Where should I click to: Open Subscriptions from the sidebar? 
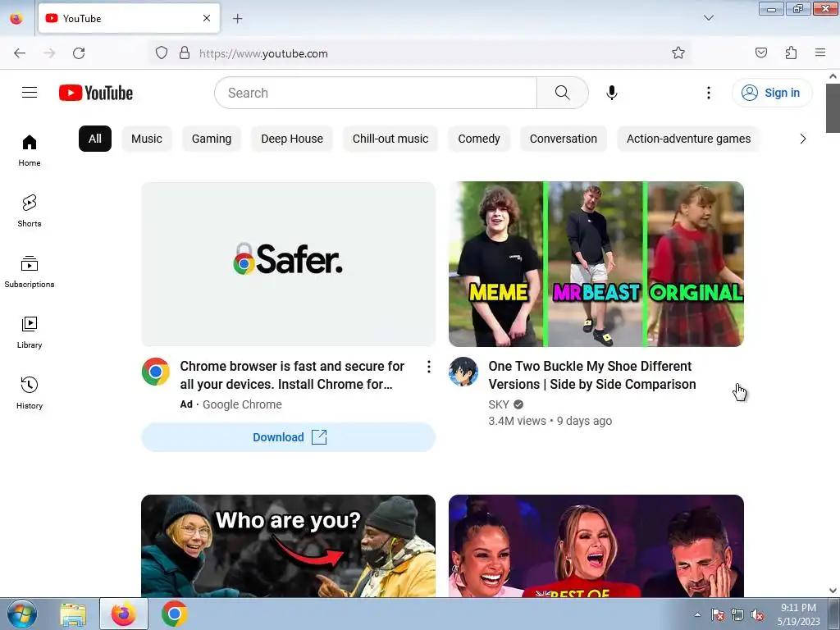30,272
